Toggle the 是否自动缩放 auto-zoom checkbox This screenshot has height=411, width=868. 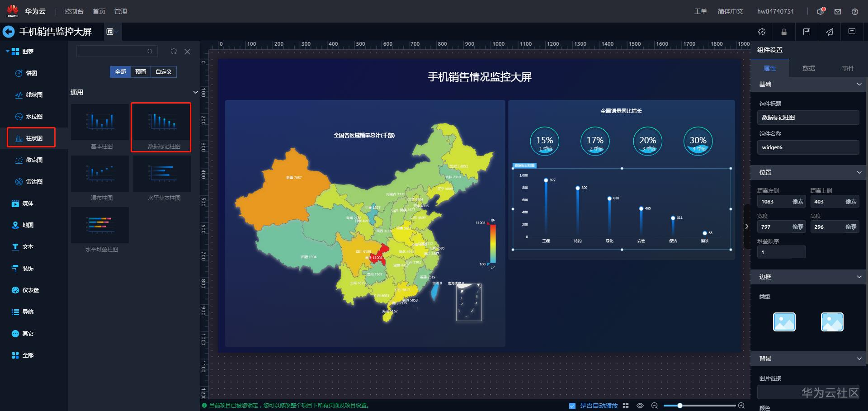click(572, 406)
